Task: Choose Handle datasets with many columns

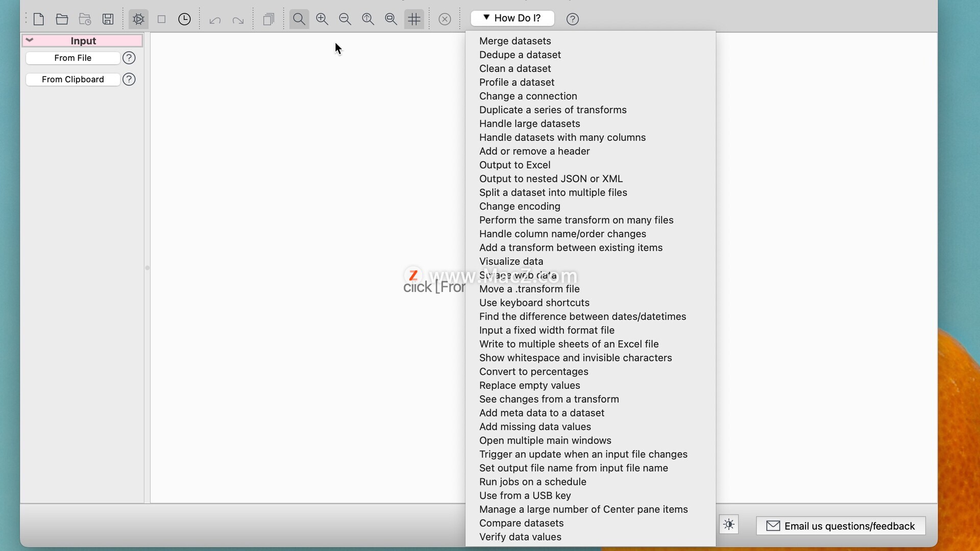Action: click(591, 137)
